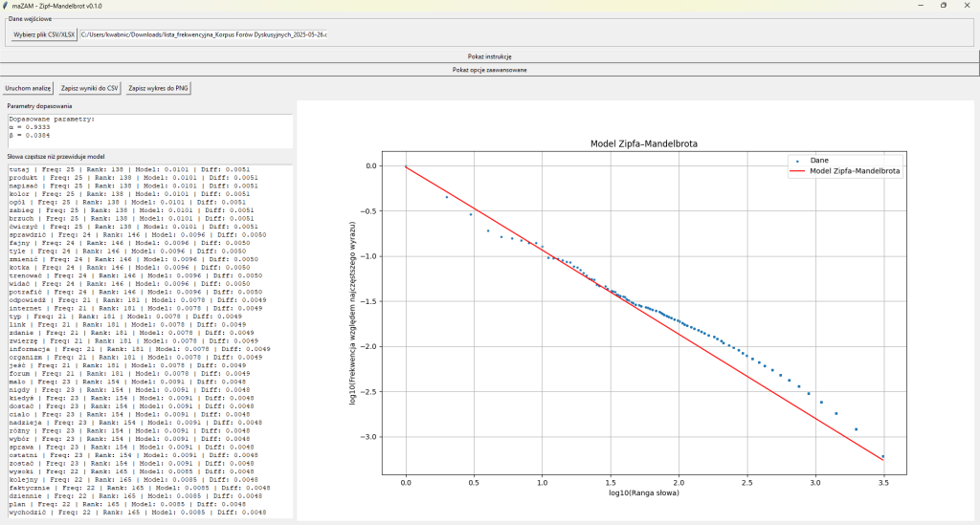Click the 'organizm' result row
980x525 pixels.
136,357
